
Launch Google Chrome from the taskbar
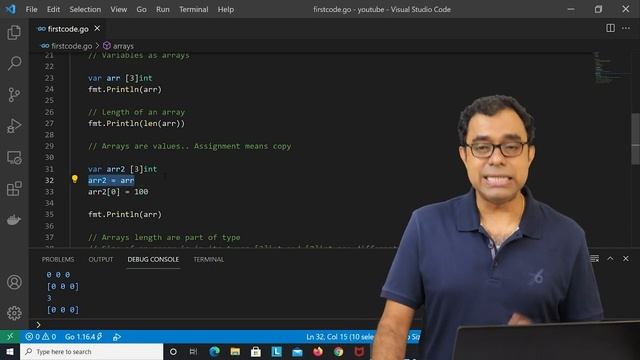(338, 352)
